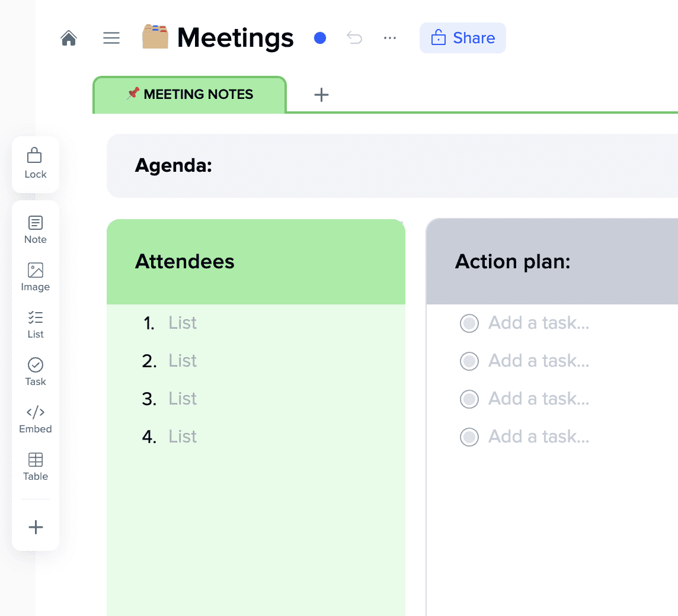Open the hamburger menu icon
Image resolution: width=678 pixels, height=616 pixels.
(111, 38)
